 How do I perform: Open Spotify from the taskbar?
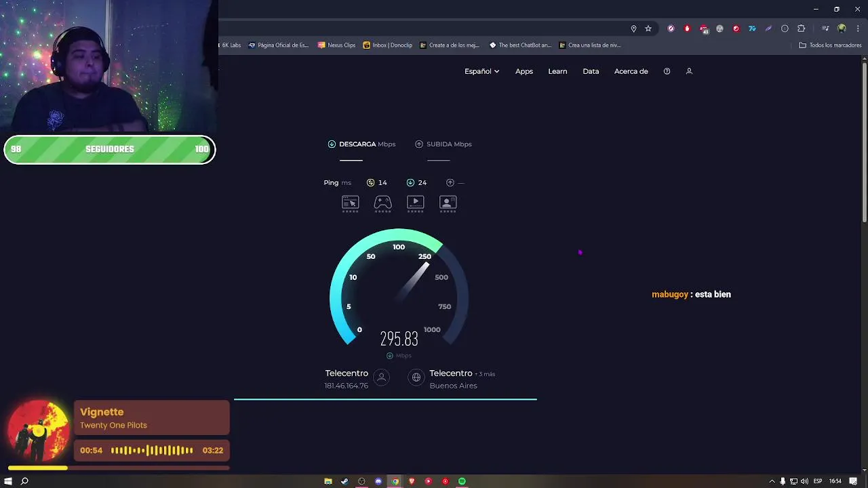click(462, 481)
